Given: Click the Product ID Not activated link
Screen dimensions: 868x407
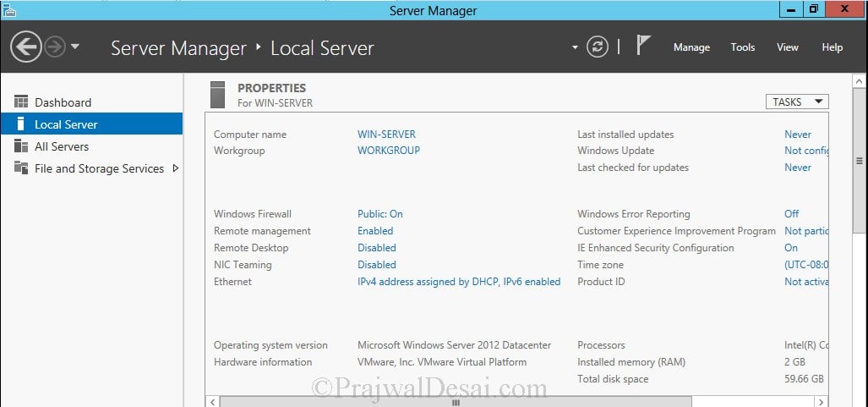Looking at the screenshot, I should coord(806,282).
